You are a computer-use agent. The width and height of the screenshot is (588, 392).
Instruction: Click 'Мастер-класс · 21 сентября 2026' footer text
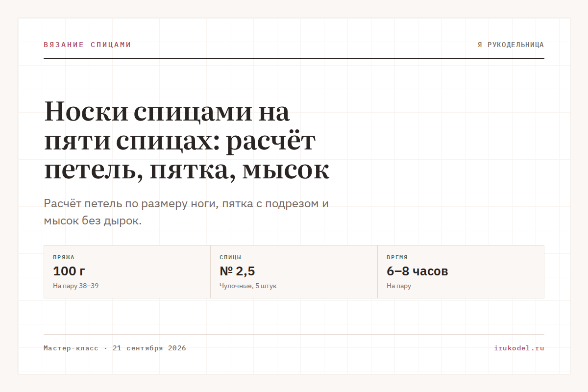point(115,348)
